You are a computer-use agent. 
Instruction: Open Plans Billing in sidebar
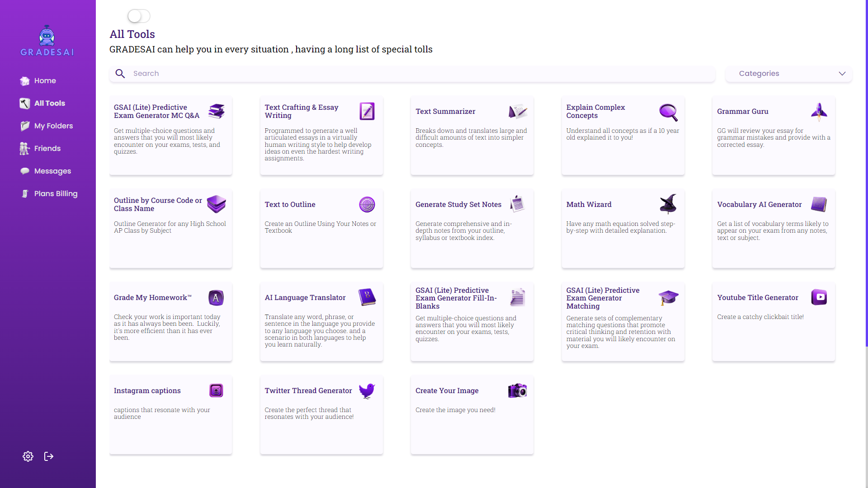coord(56,194)
